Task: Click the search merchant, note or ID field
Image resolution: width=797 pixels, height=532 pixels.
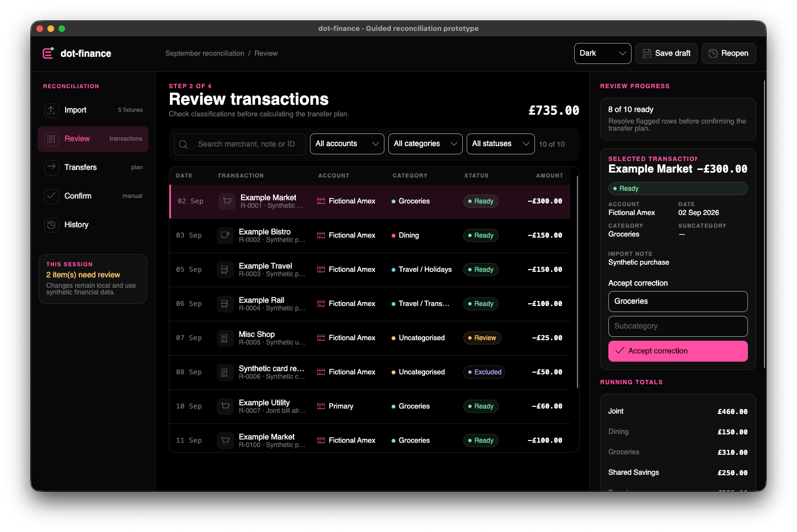Action: pyautogui.click(x=240, y=144)
